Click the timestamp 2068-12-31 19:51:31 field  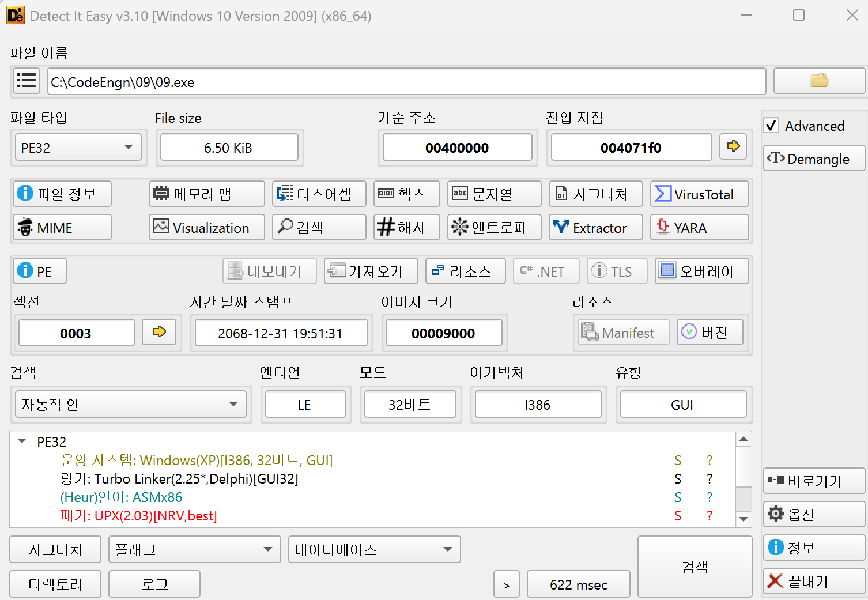281,333
